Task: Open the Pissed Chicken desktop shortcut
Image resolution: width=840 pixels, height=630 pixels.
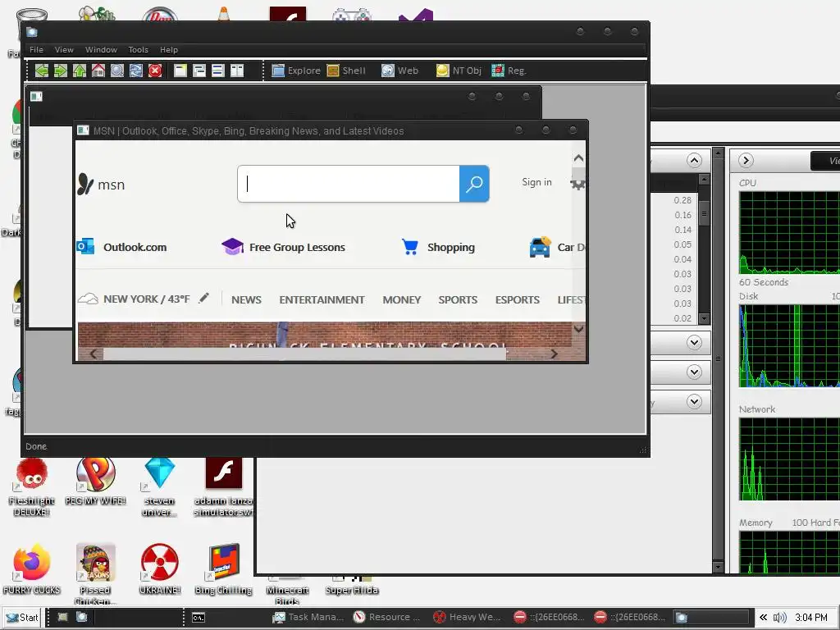Action: (x=95, y=574)
